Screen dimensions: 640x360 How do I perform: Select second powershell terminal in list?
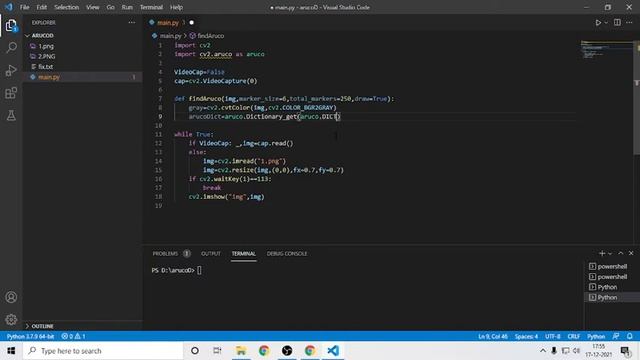(612, 277)
